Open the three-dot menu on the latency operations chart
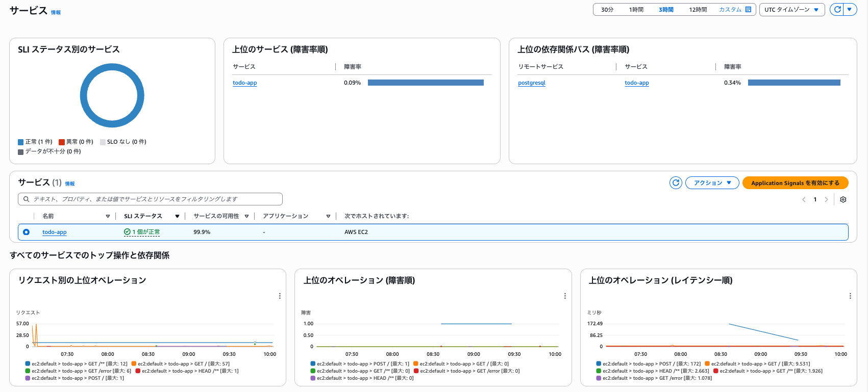868x392 pixels. tap(850, 296)
